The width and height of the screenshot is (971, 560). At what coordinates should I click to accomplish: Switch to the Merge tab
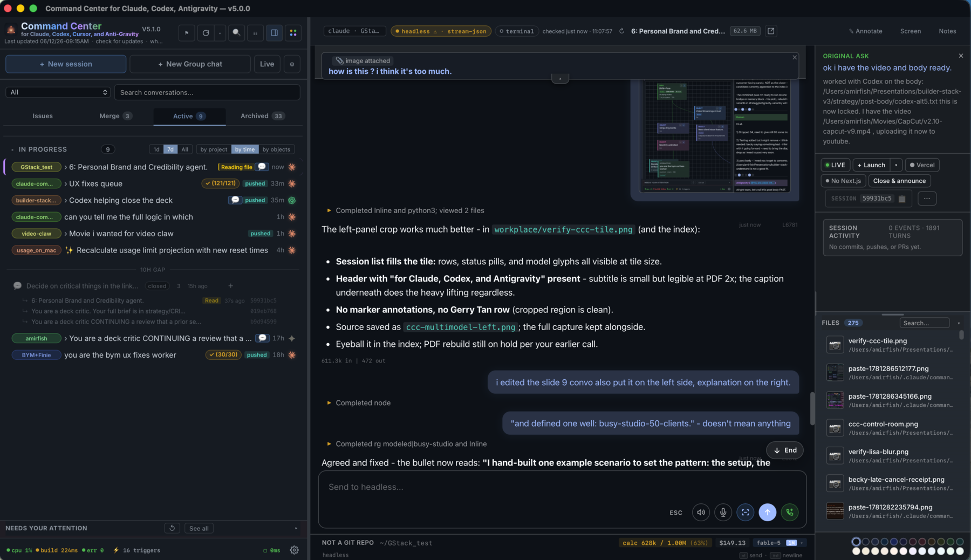(x=115, y=116)
